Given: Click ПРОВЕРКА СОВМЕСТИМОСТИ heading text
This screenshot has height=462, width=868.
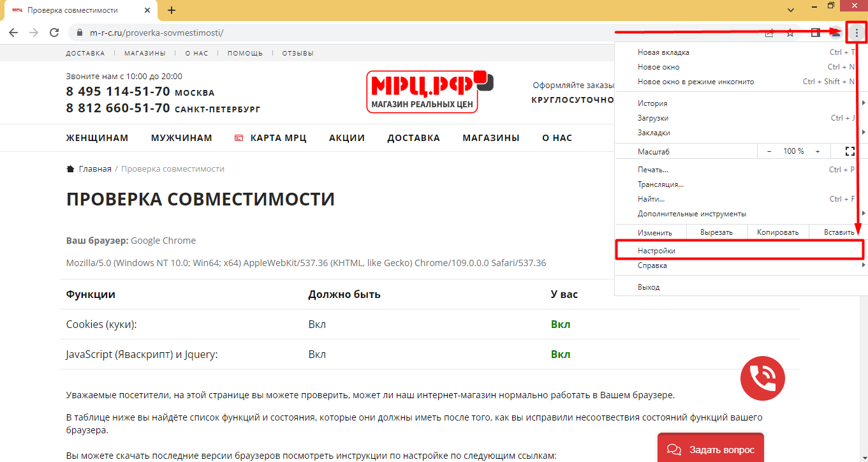Looking at the screenshot, I should (x=200, y=199).
